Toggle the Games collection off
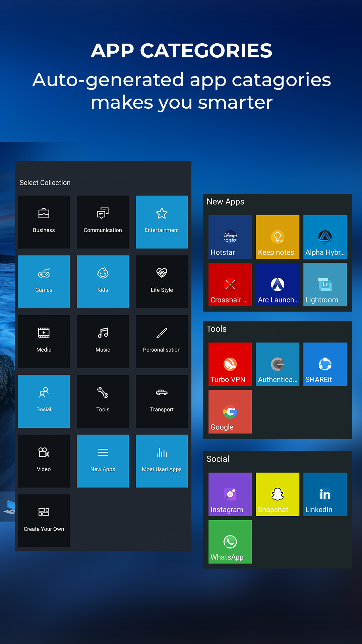362x644 pixels. [44, 281]
